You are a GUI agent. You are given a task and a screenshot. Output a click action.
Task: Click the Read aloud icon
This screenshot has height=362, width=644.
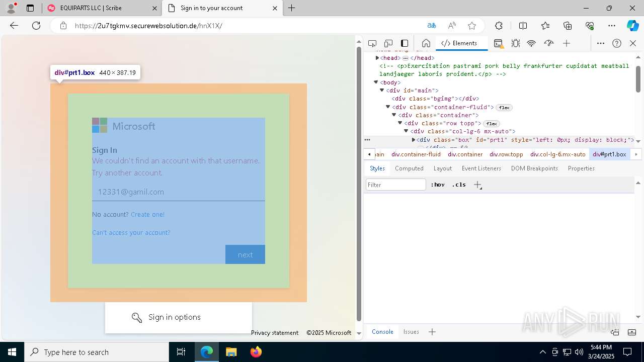click(x=452, y=26)
